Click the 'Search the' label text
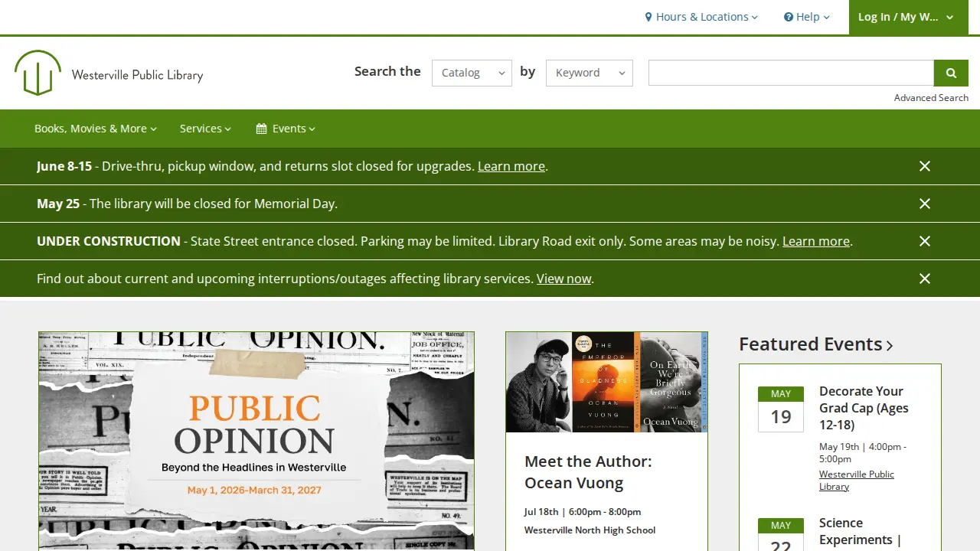 point(387,71)
